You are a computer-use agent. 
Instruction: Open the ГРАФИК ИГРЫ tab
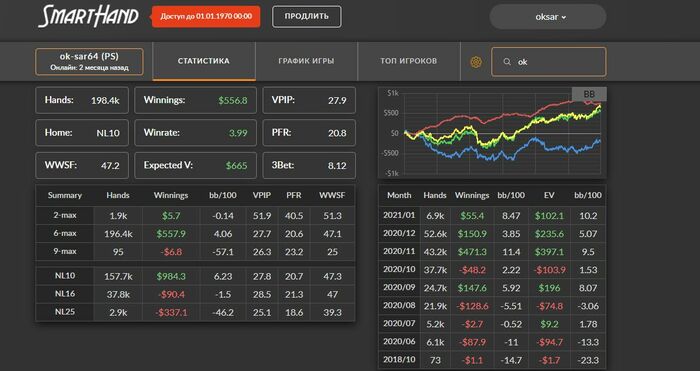coord(306,61)
